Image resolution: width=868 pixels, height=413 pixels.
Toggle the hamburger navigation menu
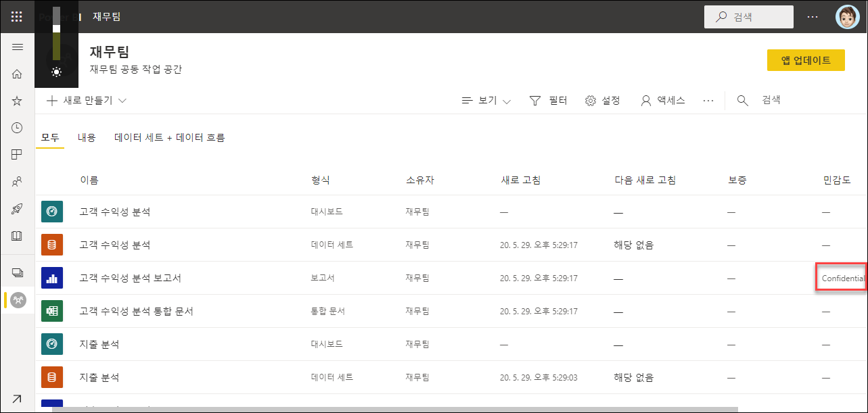18,47
